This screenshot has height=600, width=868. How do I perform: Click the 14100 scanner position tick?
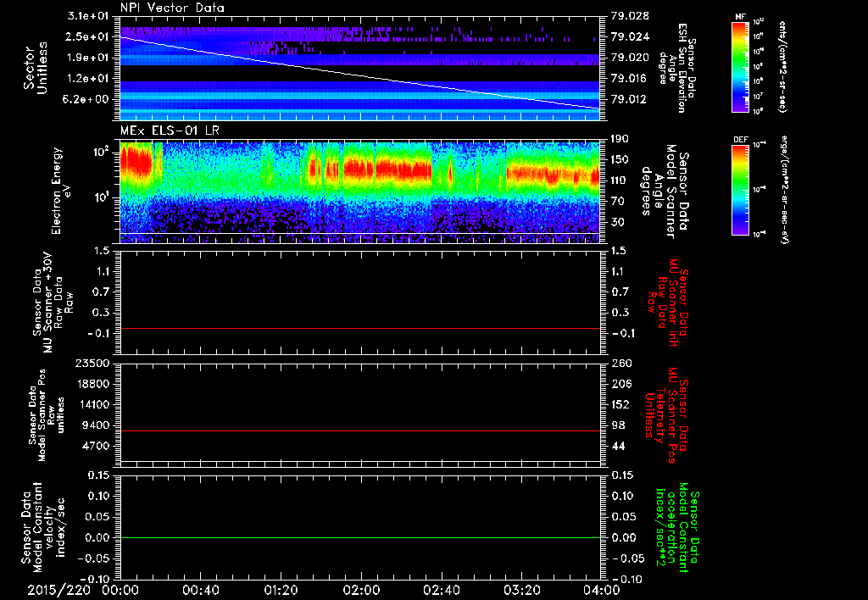92,404
